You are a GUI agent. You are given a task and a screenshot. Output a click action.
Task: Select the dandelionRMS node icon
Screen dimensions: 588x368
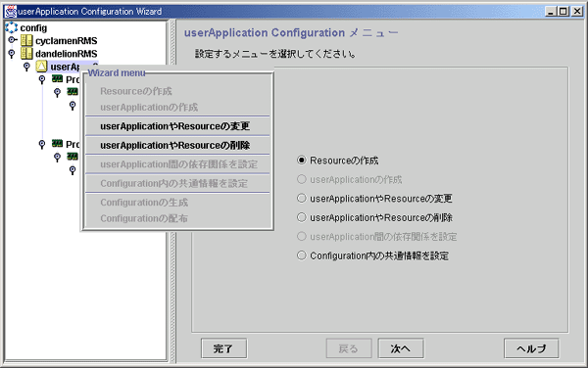(x=26, y=54)
